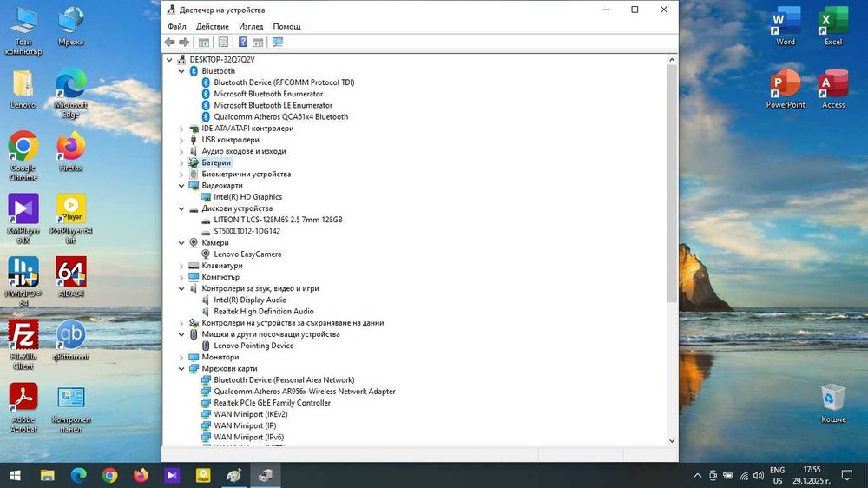Select the Lenovo folder desktop icon
Screen dimensions: 868x488
[x=23, y=89]
